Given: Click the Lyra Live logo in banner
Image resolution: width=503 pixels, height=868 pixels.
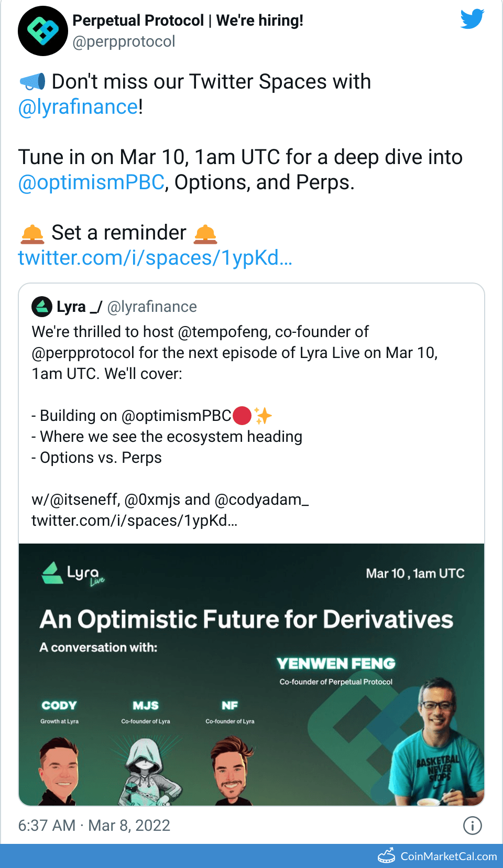Looking at the screenshot, I should tap(73, 574).
